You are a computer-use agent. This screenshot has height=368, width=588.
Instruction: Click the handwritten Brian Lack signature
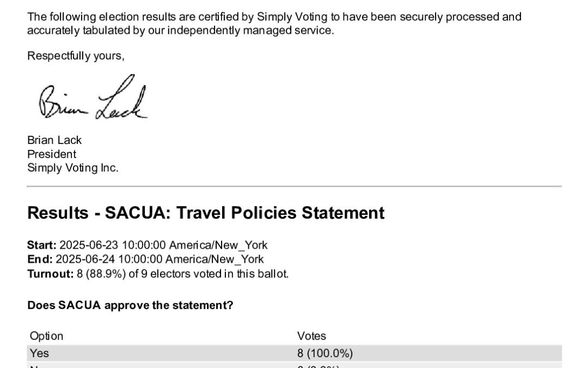pyautogui.click(x=93, y=101)
